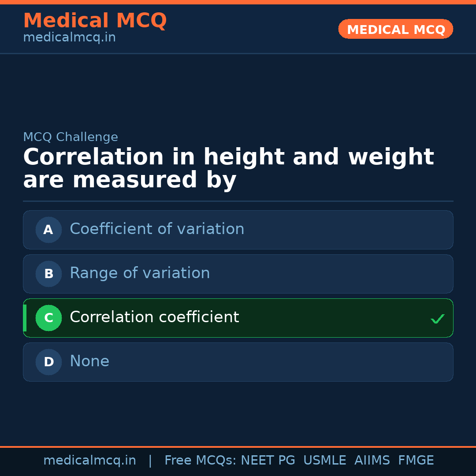The height and width of the screenshot is (476, 476).
Task: Choose the None answer option
Action: (x=89, y=361)
